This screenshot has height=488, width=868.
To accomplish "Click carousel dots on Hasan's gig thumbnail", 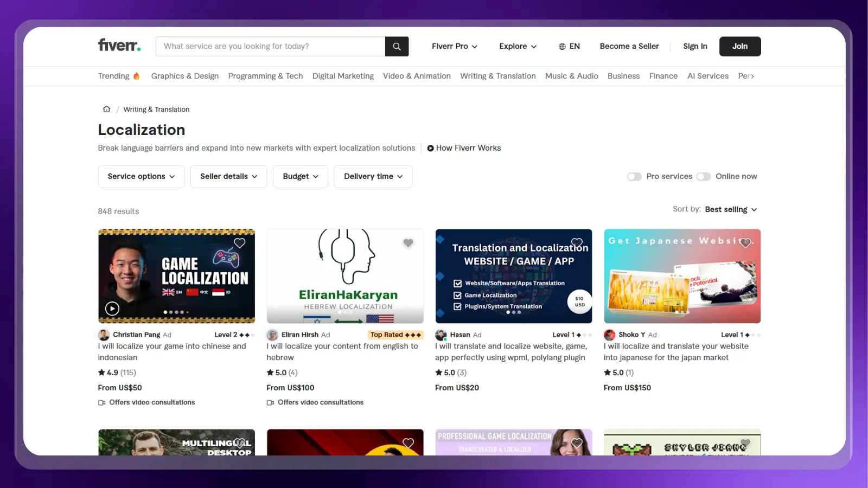I will point(514,312).
